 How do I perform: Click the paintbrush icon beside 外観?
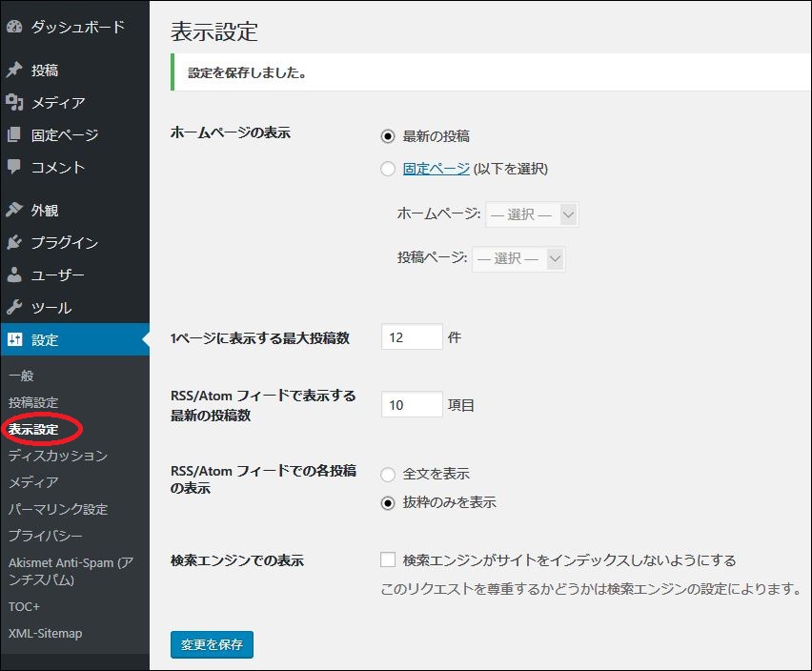tap(14, 210)
